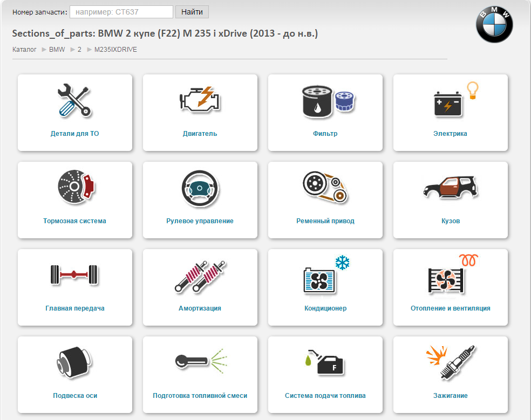The image size is (531, 420).
Task: Go to Каталог in the breadcrumb
Action: tap(24, 50)
